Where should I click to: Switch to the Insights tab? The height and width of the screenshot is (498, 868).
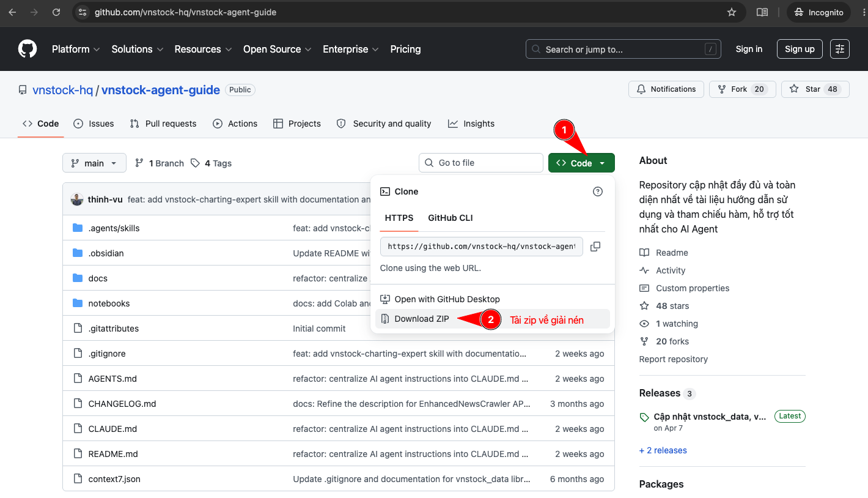coord(471,124)
